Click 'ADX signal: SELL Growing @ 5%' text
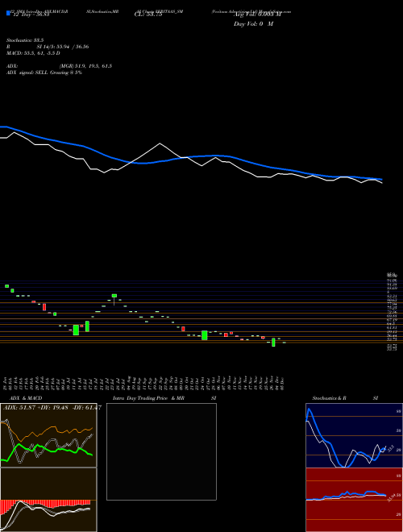403x532 pixels. tap(44, 73)
